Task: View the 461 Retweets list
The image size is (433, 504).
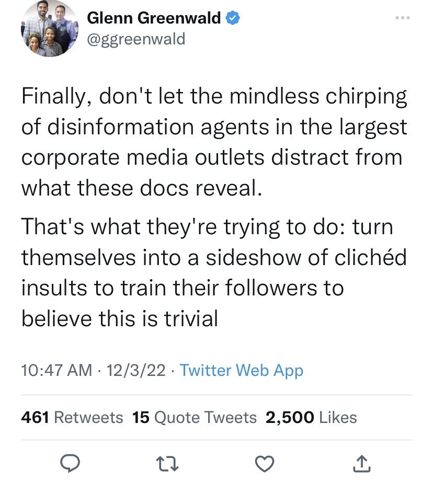Action: pos(72,417)
